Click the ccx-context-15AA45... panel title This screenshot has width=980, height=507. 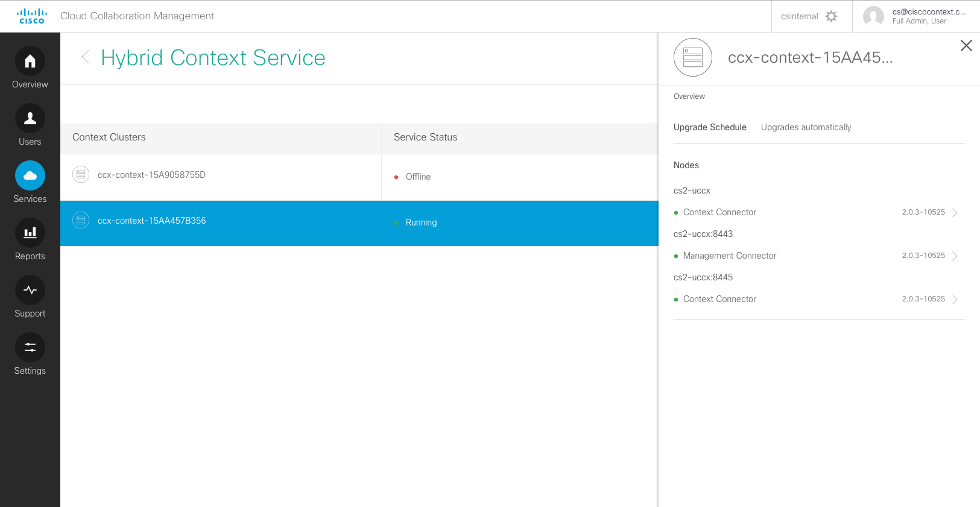click(810, 57)
